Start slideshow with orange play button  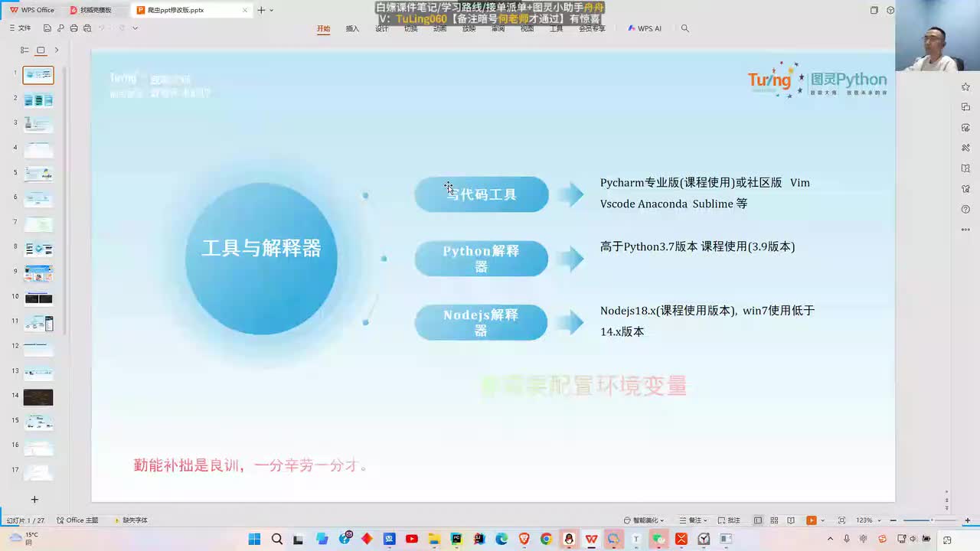[811, 520]
